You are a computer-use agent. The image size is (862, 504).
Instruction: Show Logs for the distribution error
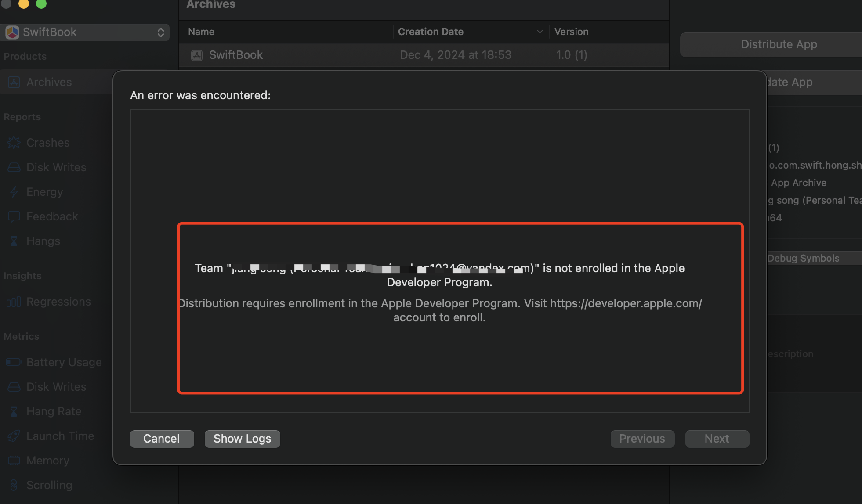242,439
